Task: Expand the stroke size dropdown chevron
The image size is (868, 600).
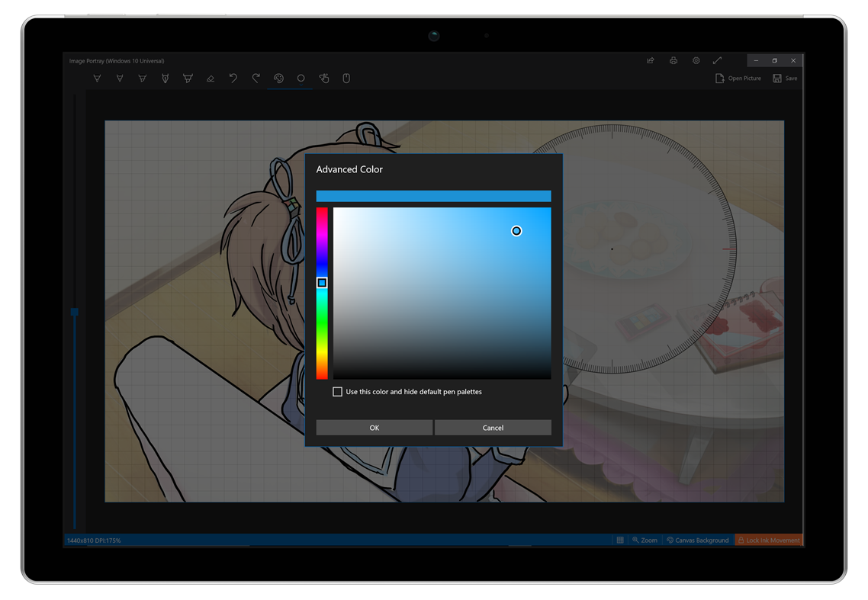Action: tap(301, 85)
